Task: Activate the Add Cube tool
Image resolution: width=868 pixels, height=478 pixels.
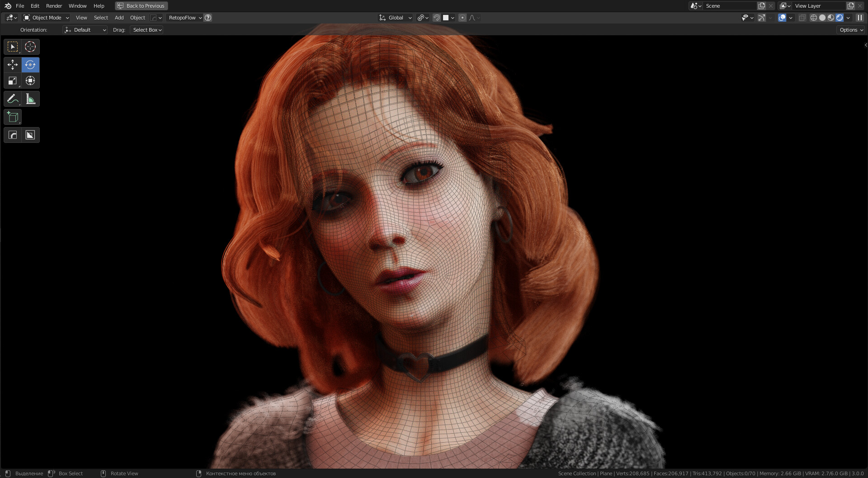Action: pos(12,117)
